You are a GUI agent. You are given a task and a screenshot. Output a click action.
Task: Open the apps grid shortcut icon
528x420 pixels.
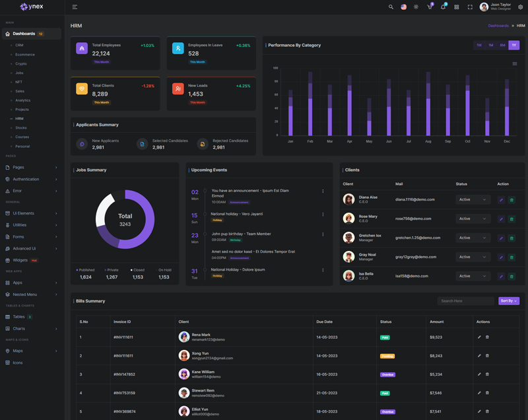tap(457, 7)
